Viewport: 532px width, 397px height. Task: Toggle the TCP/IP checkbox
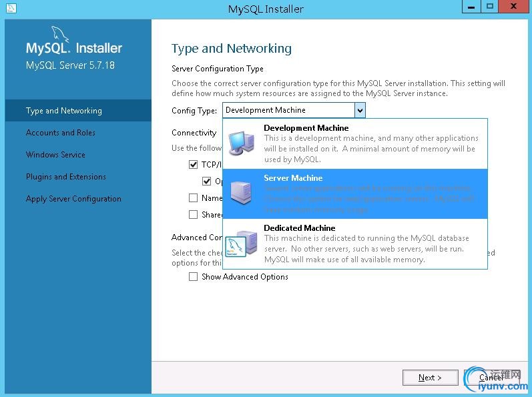pos(193,165)
